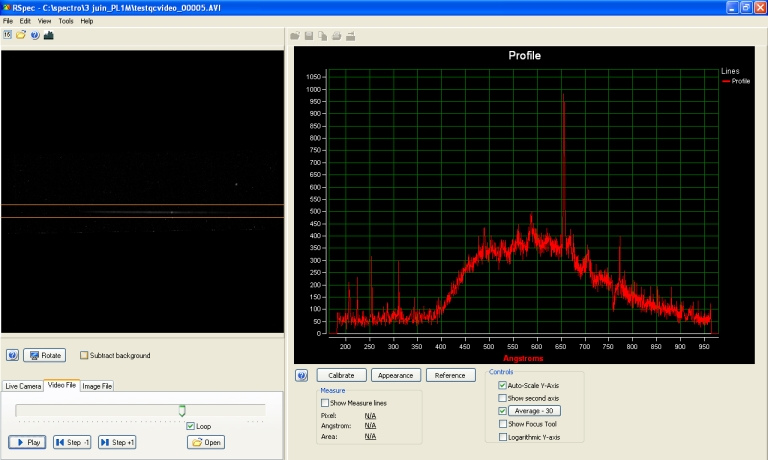
Task: Enable Logarithmic Y-axis option
Action: point(503,437)
